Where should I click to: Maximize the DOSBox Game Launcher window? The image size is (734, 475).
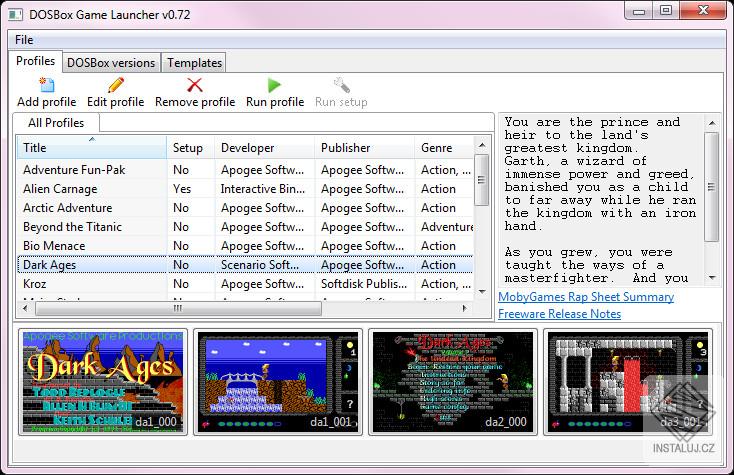[666, 11]
